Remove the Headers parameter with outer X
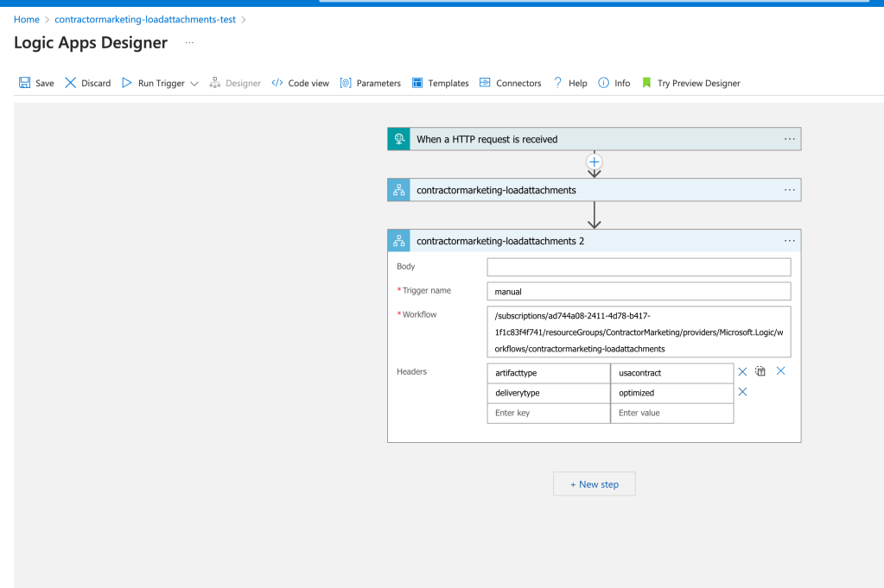The width and height of the screenshot is (884, 588). pyautogui.click(x=781, y=370)
